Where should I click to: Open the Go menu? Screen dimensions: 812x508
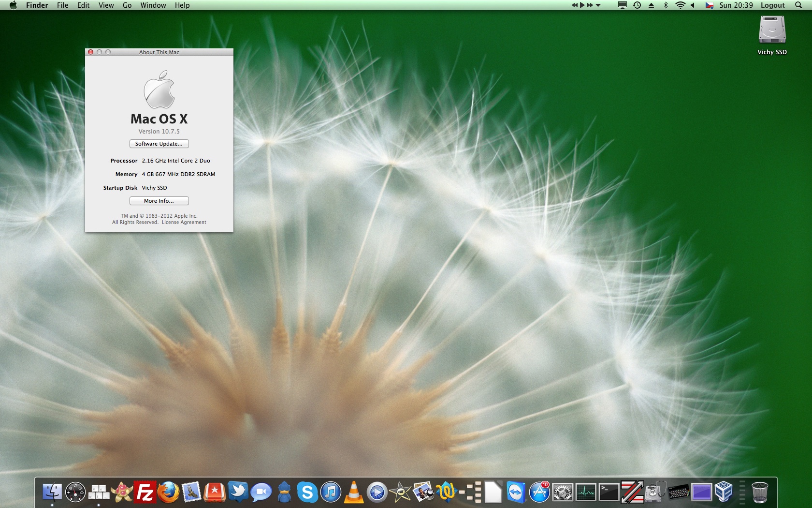[x=127, y=5]
